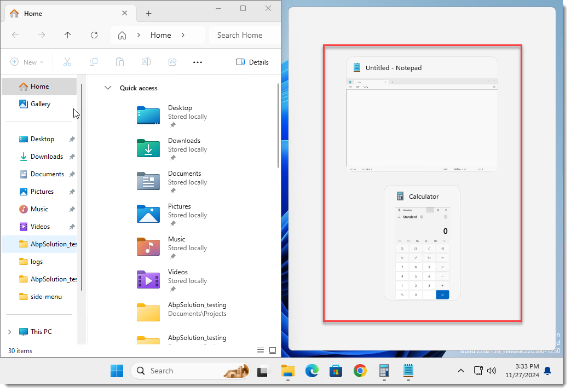Open the See more (...) options

pos(197,62)
